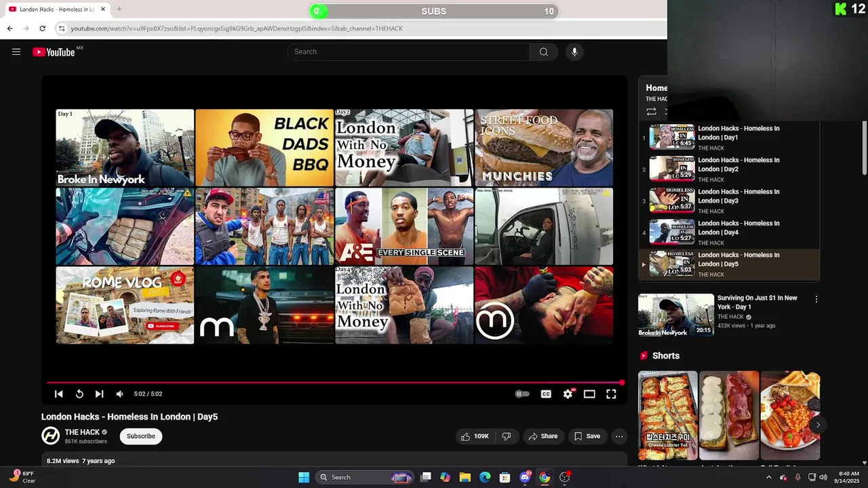Open OBS Studio from taskbar

click(564, 477)
